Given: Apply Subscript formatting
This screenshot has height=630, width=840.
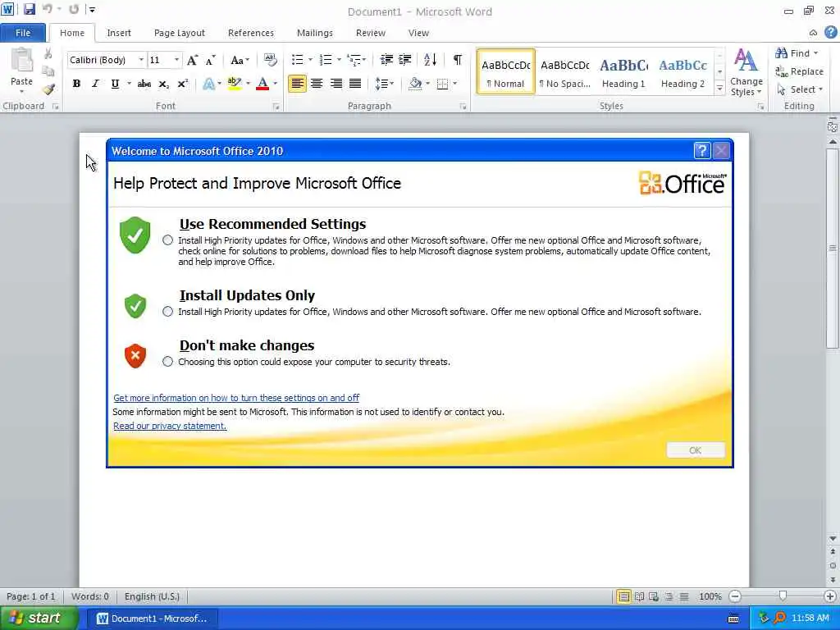Looking at the screenshot, I should tap(163, 84).
